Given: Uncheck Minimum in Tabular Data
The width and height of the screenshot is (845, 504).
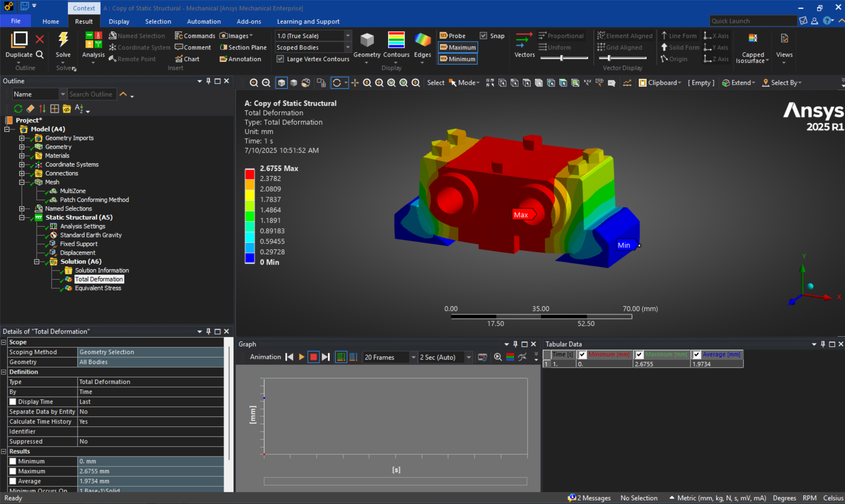Looking at the screenshot, I should (583, 354).
